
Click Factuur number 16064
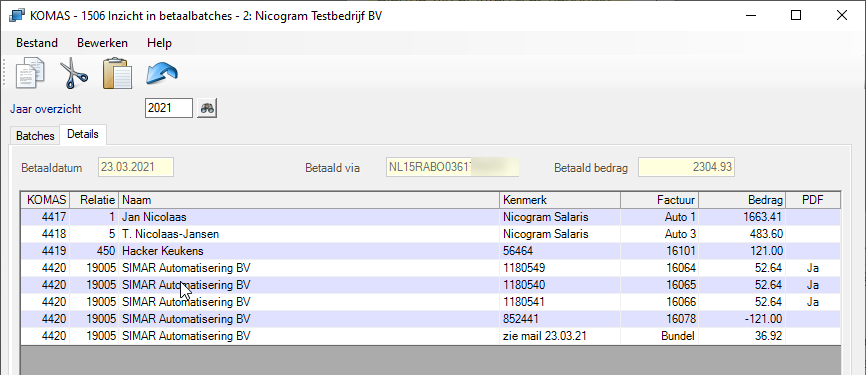tap(681, 268)
